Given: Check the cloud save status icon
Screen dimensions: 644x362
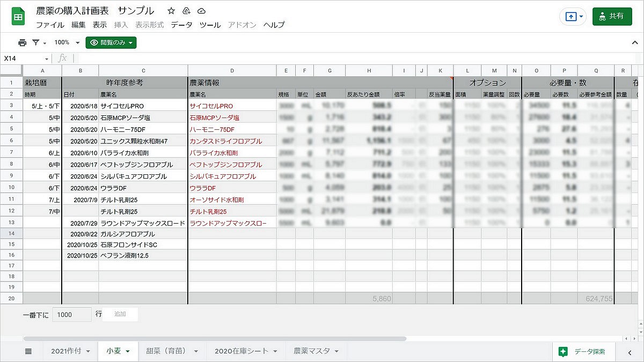Looking at the screenshot, I should point(201,11).
